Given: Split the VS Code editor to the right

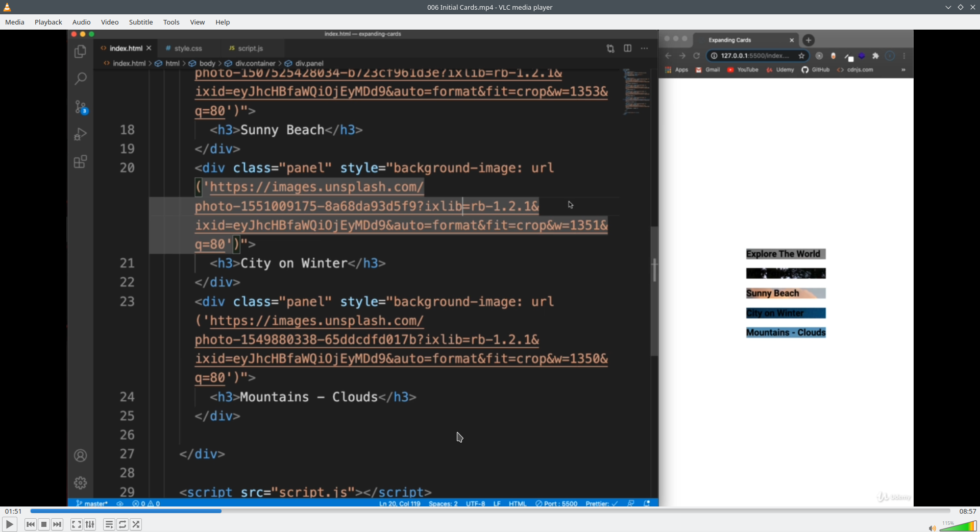Looking at the screenshot, I should pos(628,49).
